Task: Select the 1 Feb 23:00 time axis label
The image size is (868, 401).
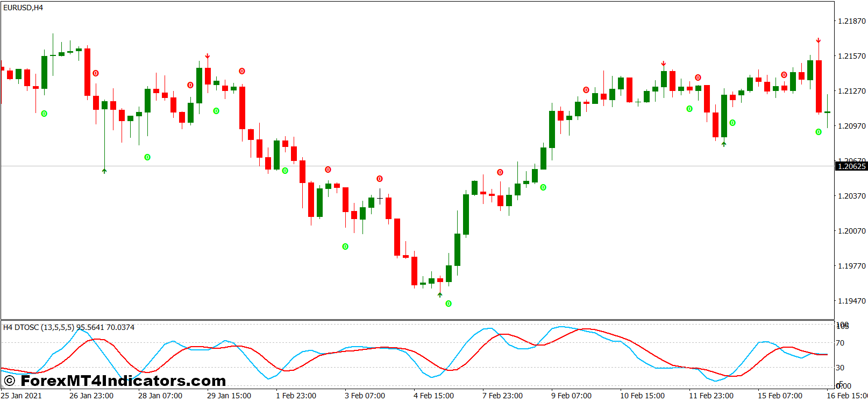Action: pyautogui.click(x=296, y=396)
